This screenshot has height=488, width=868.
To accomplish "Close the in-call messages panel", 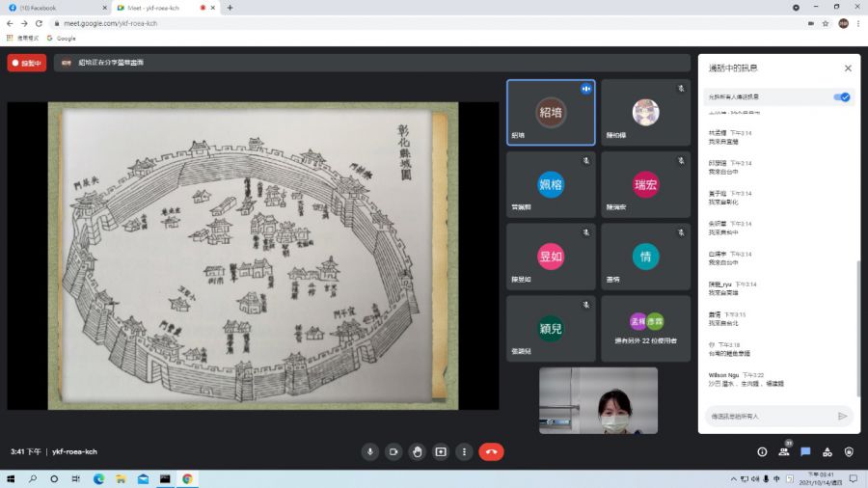I will (x=848, y=68).
